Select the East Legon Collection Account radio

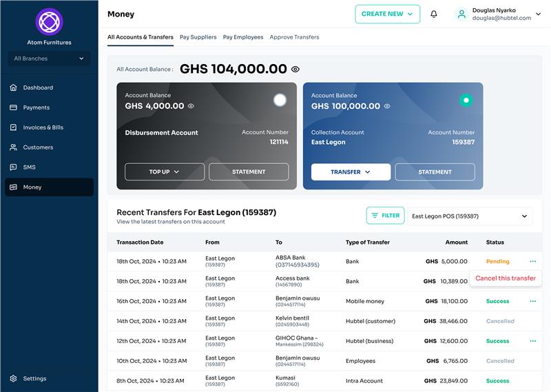pos(466,100)
